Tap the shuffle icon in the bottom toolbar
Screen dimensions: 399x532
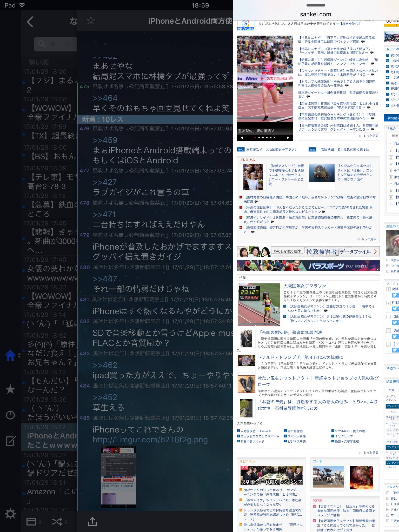tap(57, 521)
